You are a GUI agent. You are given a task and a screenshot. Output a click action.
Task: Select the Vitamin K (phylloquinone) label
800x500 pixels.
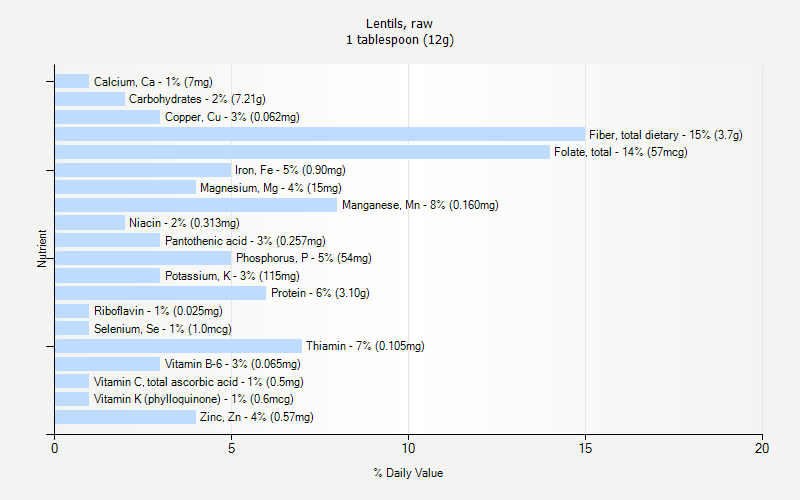point(193,399)
